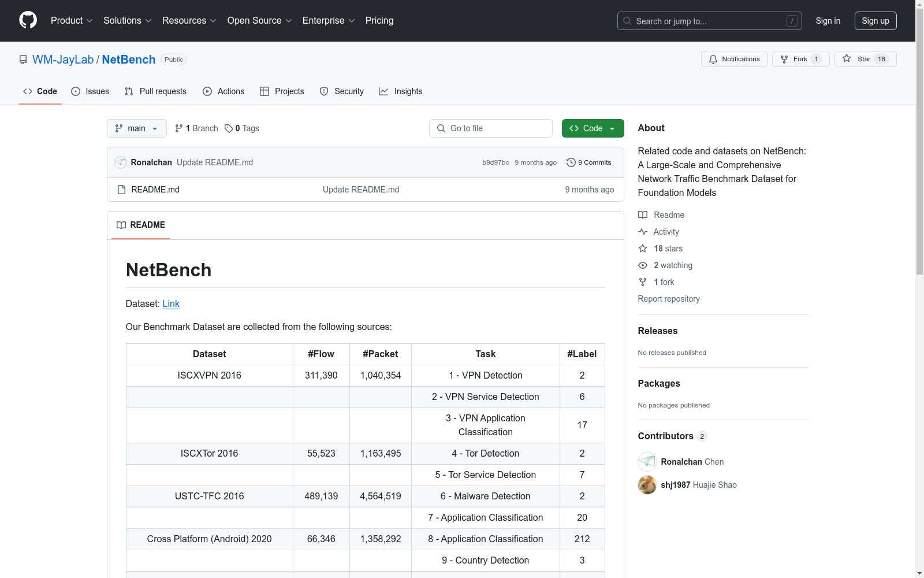Click Ronalchan's avatar in contributors
The image size is (924, 578).
pyautogui.click(x=647, y=462)
